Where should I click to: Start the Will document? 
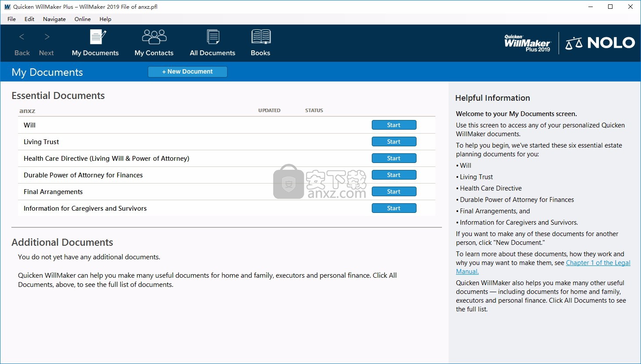pos(394,125)
